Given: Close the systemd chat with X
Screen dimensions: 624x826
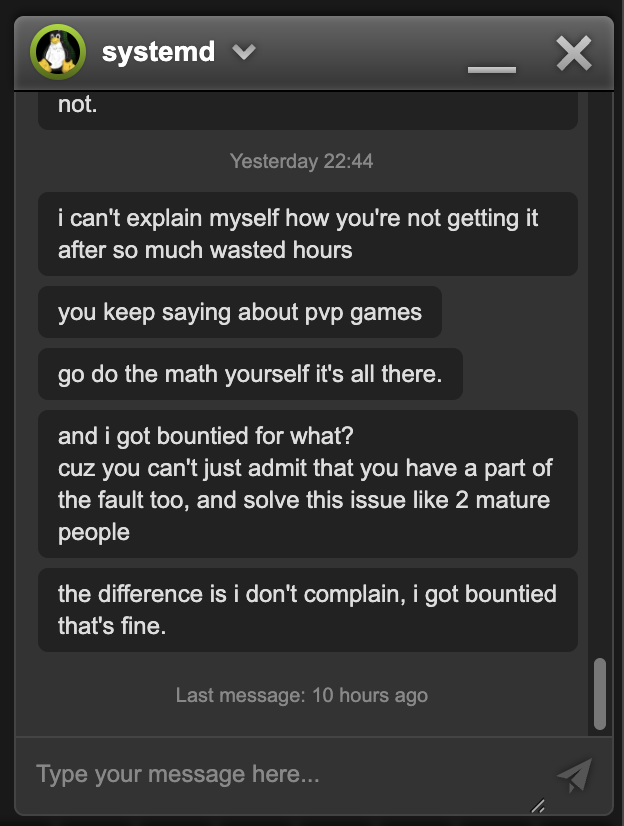Looking at the screenshot, I should (574, 53).
